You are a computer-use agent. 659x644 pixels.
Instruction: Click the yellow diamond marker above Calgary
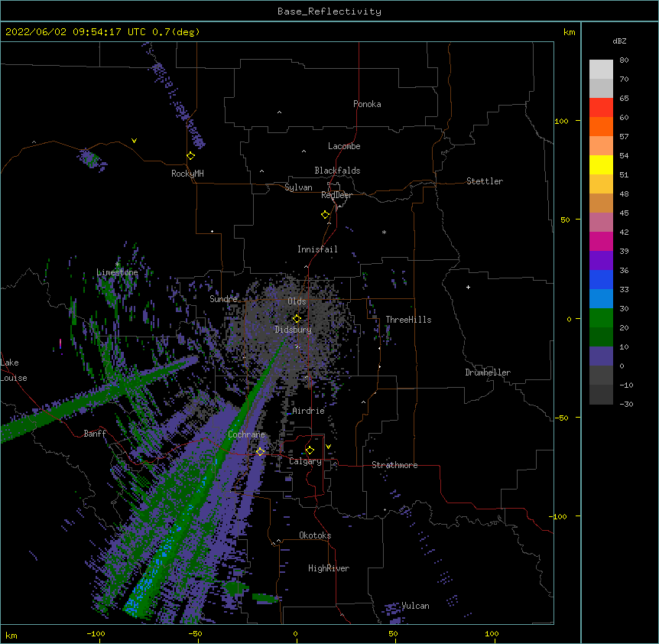[310, 450]
